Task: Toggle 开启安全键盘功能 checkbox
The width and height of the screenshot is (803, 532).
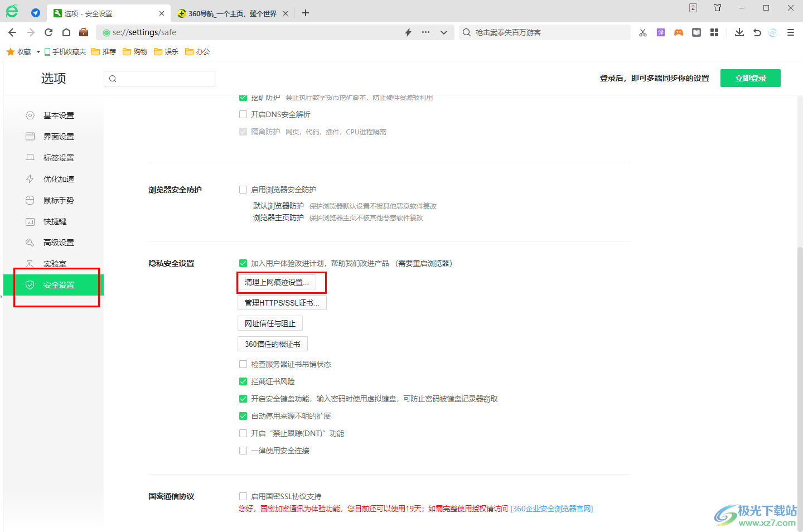Action: [x=243, y=399]
